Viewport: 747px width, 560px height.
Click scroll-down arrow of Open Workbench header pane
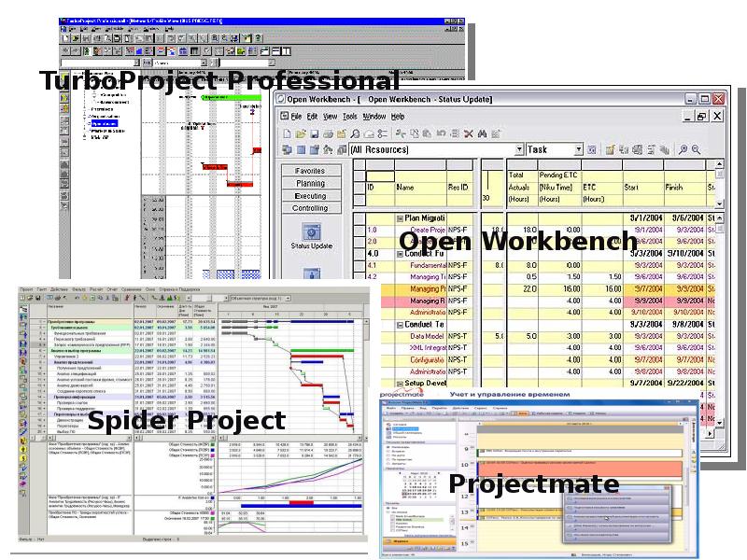(719, 203)
